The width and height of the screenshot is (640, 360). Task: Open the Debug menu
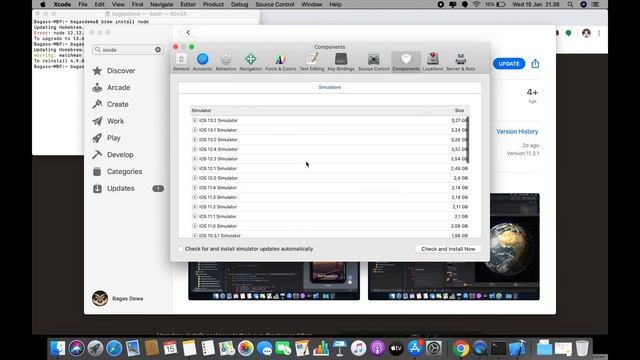(x=239, y=4)
